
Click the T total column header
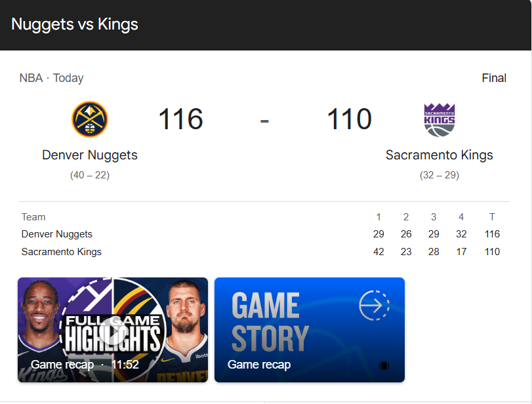click(492, 217)
